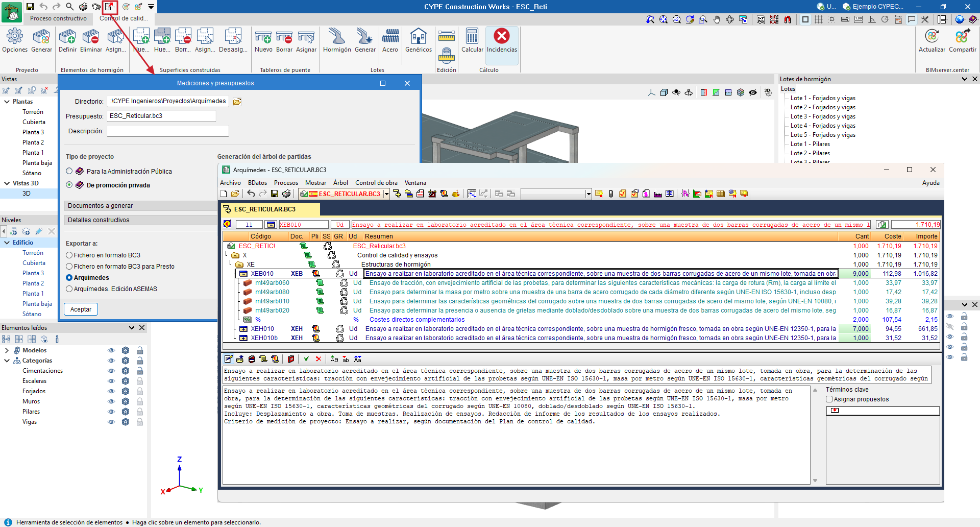Click the info icon in Elementos leídos
The image size is (980, 527).
[57, 339]
